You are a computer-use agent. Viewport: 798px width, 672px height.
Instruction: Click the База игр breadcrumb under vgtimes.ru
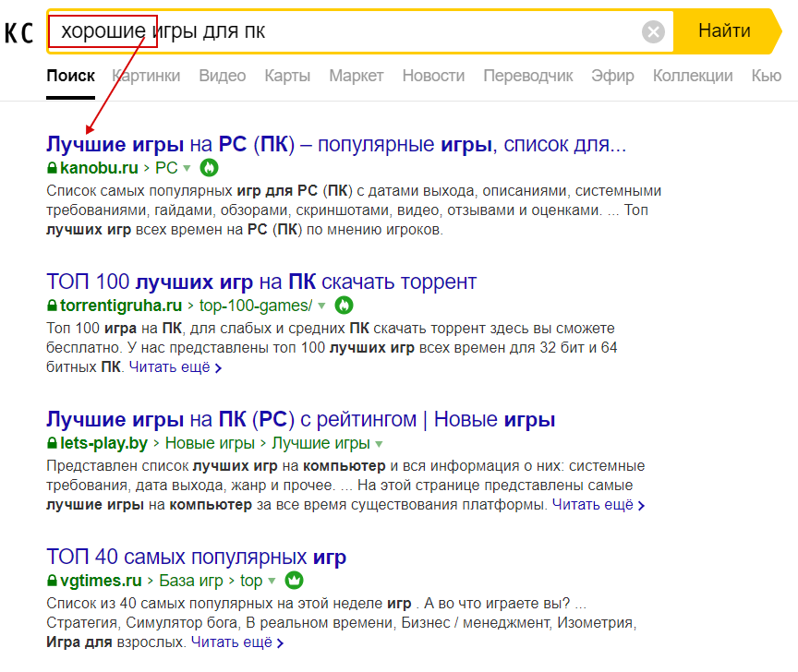pyautogui.click(x=191, y=581)
